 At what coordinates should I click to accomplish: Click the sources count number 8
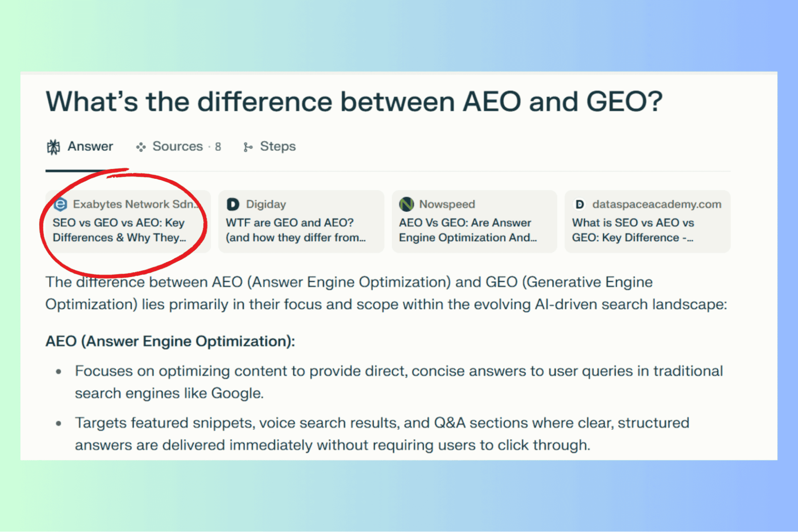(x=218, y=147)
